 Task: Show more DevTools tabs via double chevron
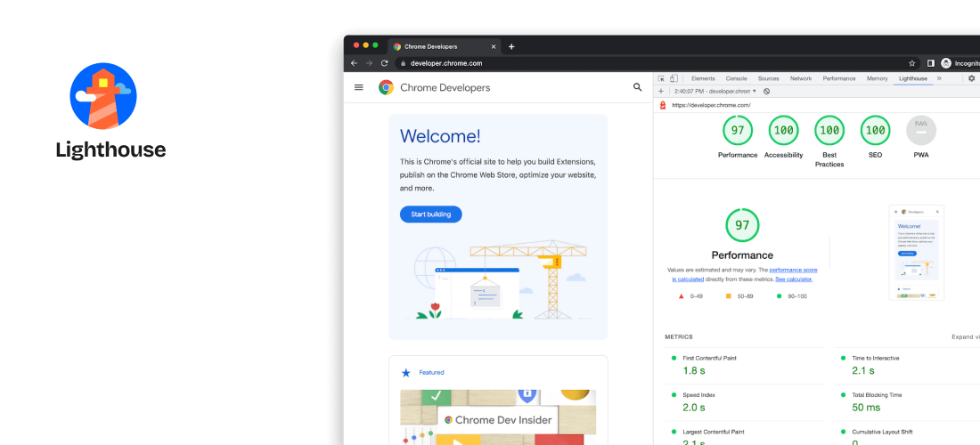pos(939,78)
